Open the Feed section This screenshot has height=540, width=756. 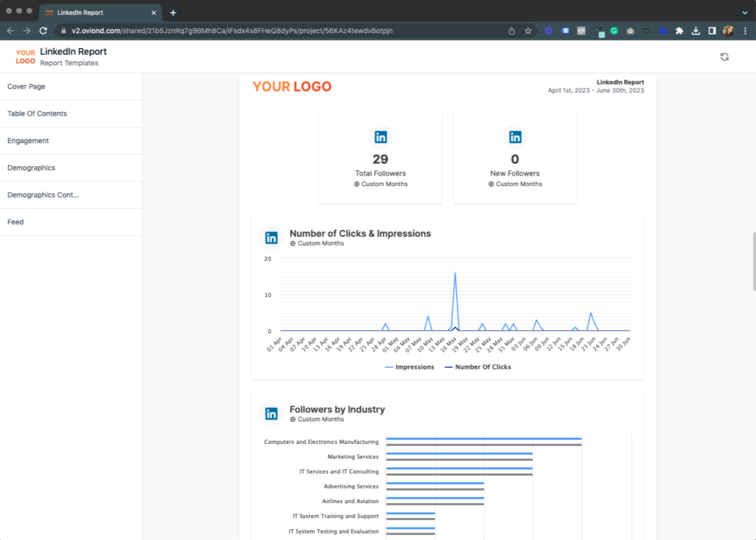coord(71,222)
